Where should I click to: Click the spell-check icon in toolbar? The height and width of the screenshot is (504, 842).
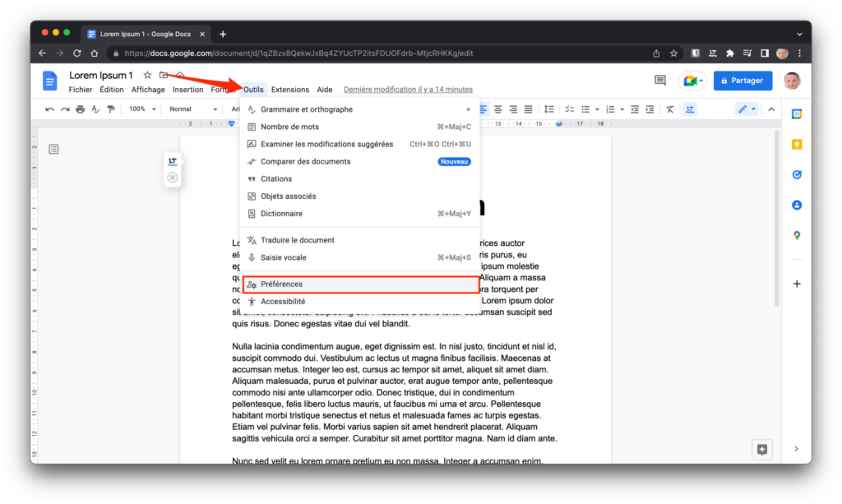(95, 109)
